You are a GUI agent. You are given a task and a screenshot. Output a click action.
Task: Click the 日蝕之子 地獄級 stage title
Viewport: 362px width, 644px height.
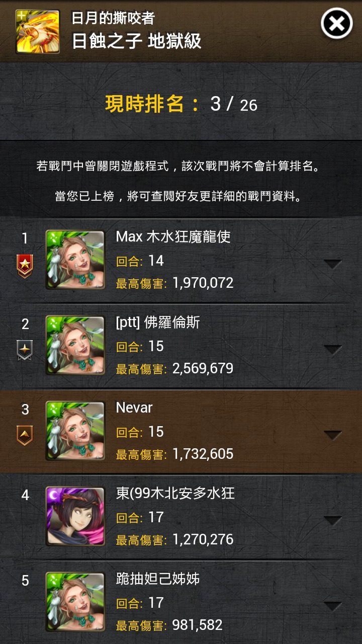click(136, 41)
